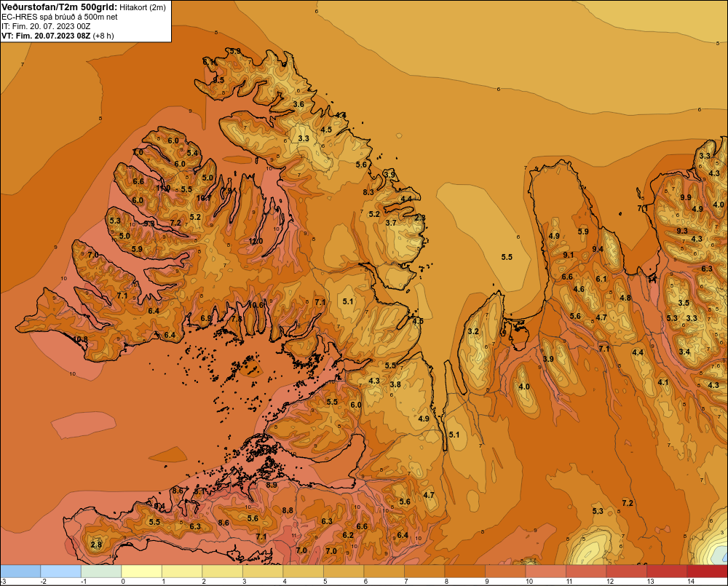Click the '3.7' temperature value
This screenshot has width=728, height=586.
click(391, 223)
